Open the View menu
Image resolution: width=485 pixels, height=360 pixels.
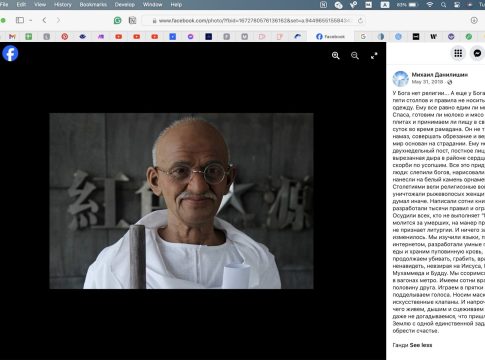[40, 5]
